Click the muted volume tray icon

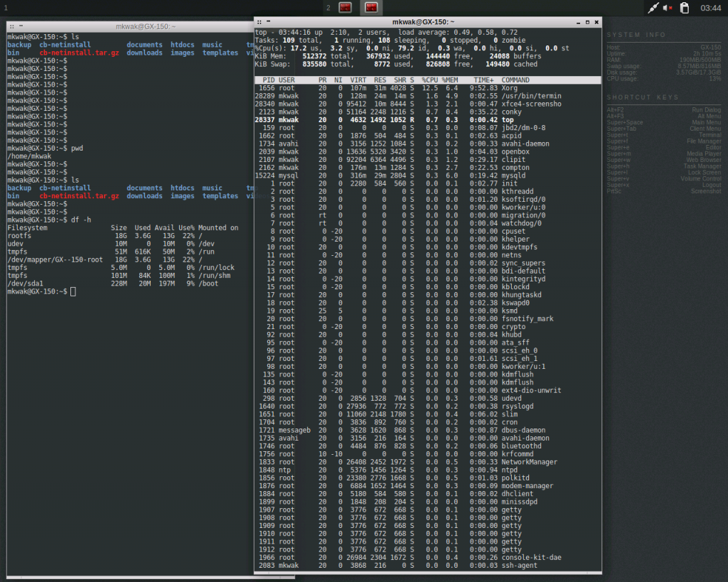668,8
